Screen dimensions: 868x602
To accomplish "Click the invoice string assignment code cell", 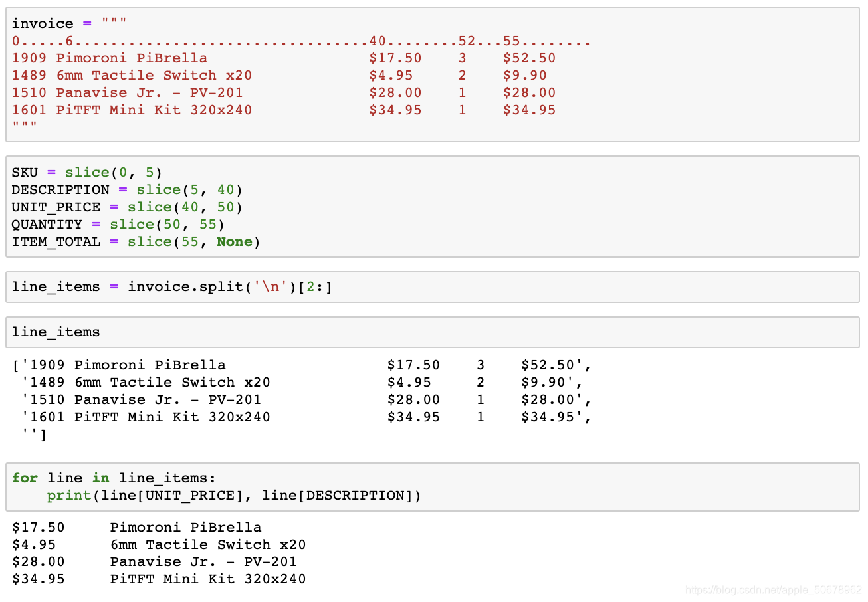I will (x=433, y=74).
